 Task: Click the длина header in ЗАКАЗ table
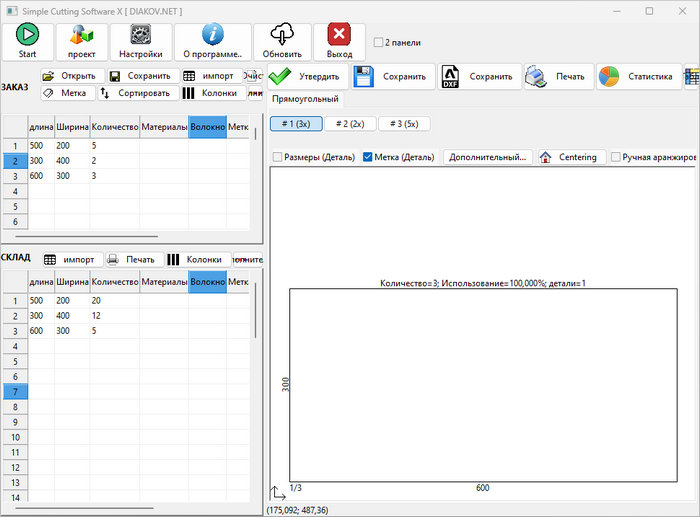point(41,127)
